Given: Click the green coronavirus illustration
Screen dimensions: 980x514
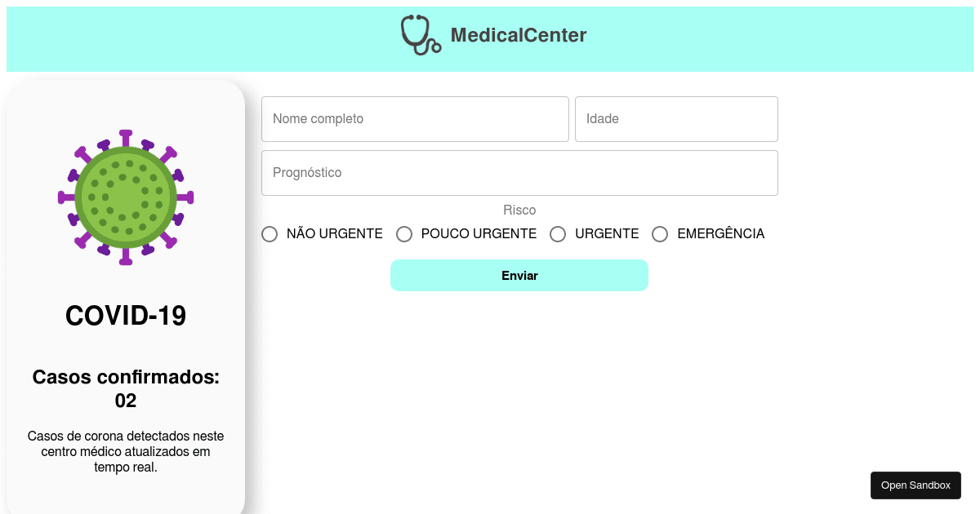Looking at the screenshot, I should [x=125, y=197].
